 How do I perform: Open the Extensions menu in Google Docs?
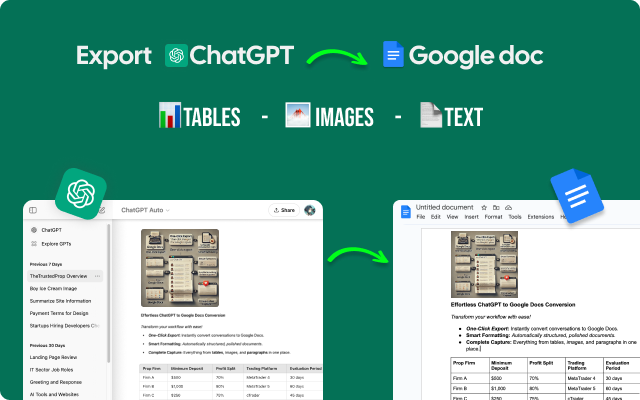[541, 217]
